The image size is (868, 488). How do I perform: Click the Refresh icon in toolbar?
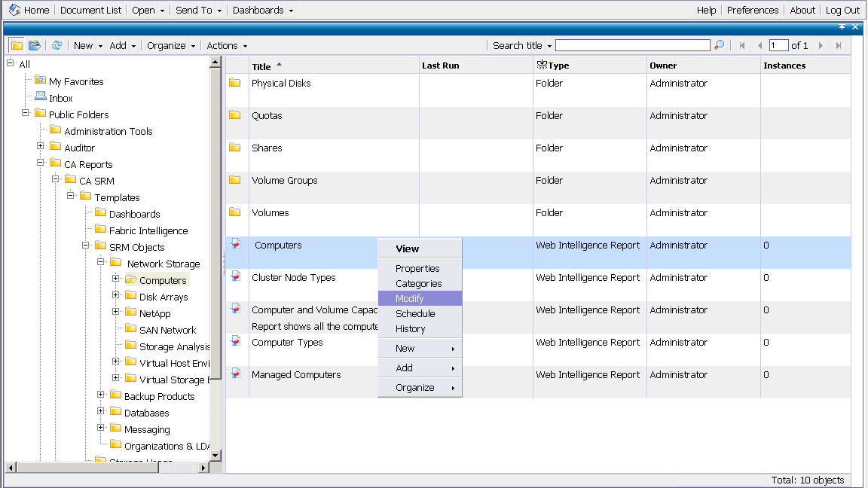tap(57, 45)
